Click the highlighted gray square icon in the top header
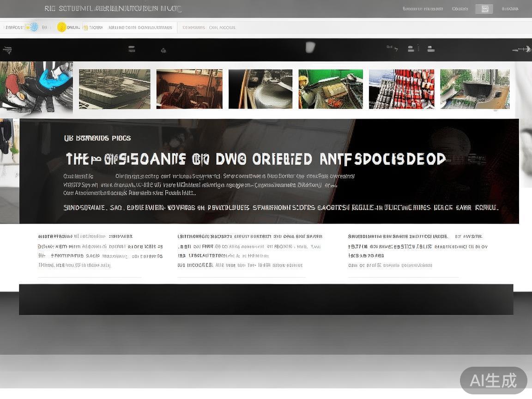532x399 pixels. pyautogui.click(x=484, y=9)
